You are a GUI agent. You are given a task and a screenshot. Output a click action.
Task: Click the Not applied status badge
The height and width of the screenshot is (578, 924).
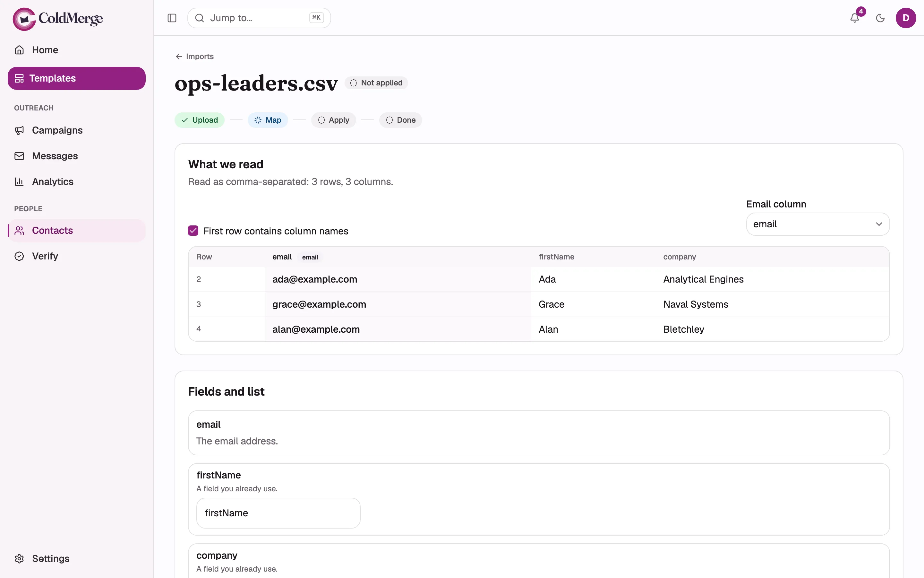click(376, 83)
